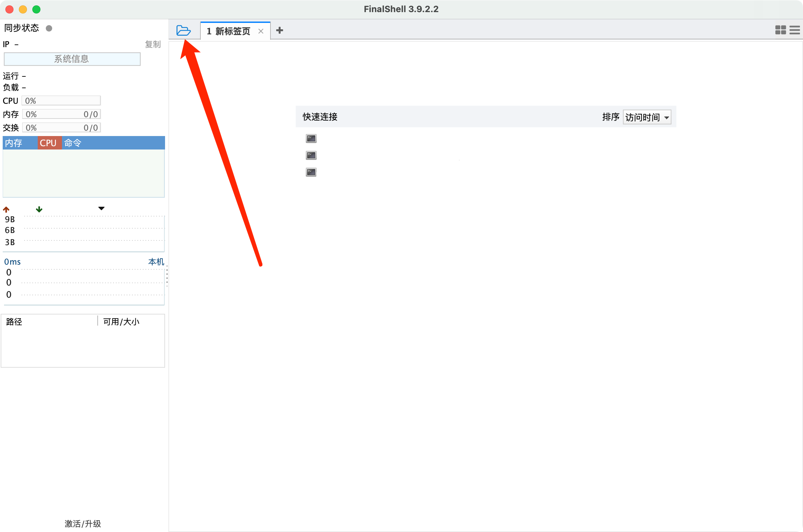The width and height of the screenshot is (803, 532).
Task: Switch to grid view of connections
Action: (x=780, y=30)
